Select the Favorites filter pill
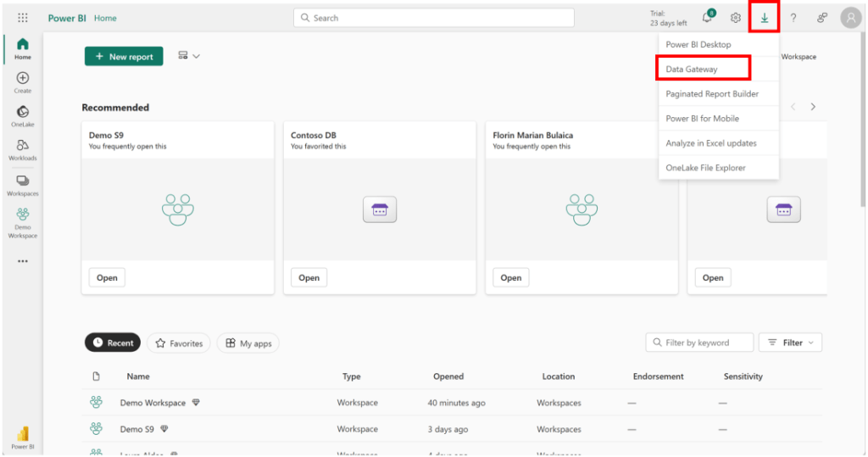 coord(179,343)
